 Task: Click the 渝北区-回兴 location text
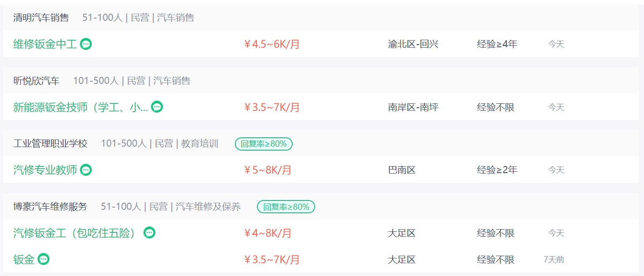click(x=413, y=44)
